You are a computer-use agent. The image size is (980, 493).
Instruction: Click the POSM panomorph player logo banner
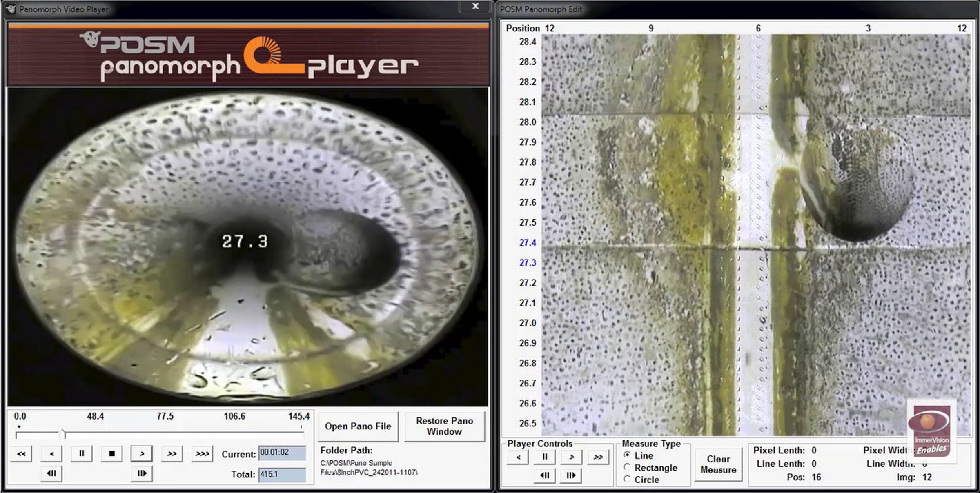point(248,56)
